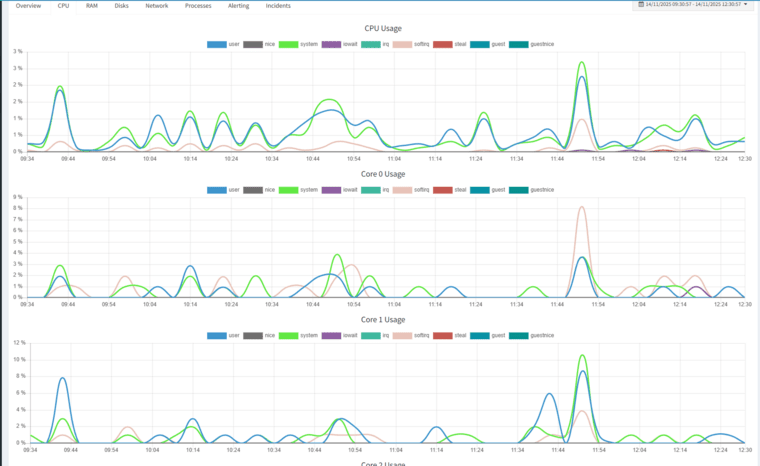The width and height of the screenshot is (760, 466).
Task: Toggle steal series in Core 1 legend
Action: (x=449, y=336)
